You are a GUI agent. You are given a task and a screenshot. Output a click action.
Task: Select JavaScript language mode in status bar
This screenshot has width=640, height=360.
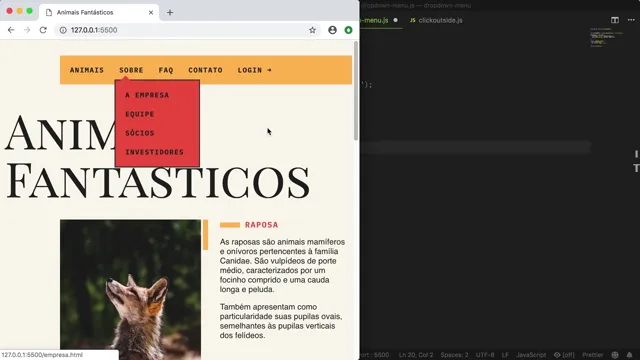(531, 355)
